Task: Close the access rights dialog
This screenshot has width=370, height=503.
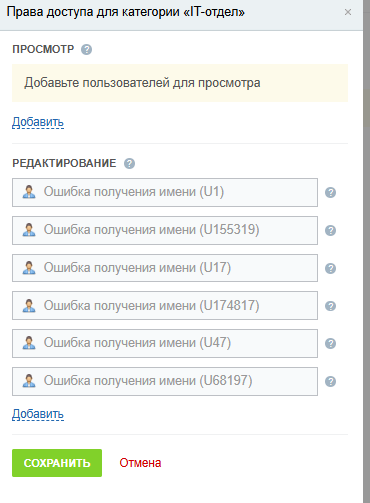Action: (x=348, y=12)
